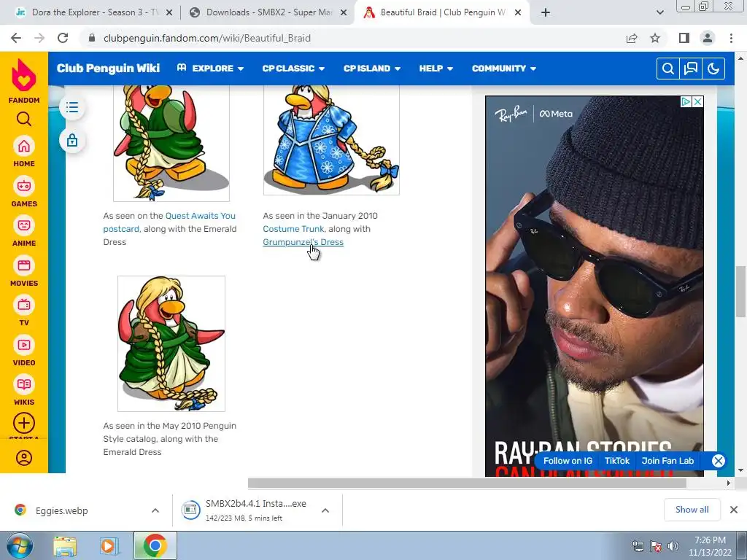Open the Games section icon
The width and height of the screenshot is (747, 560).
[24, 186]
